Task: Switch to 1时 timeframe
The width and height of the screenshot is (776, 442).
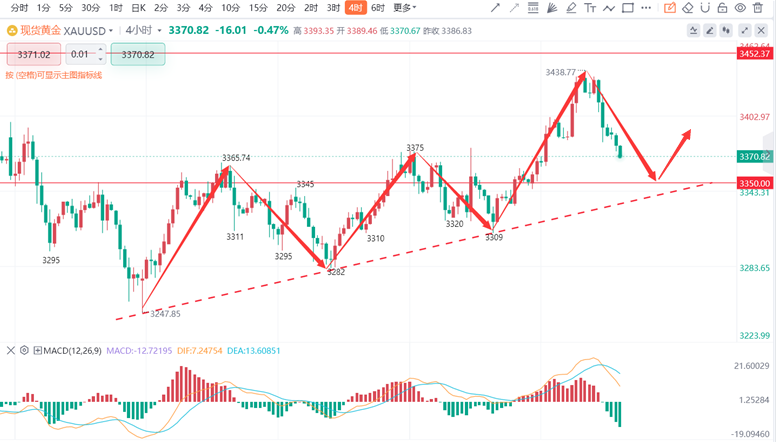Action: pyautogui.click(x=116, y=8)
